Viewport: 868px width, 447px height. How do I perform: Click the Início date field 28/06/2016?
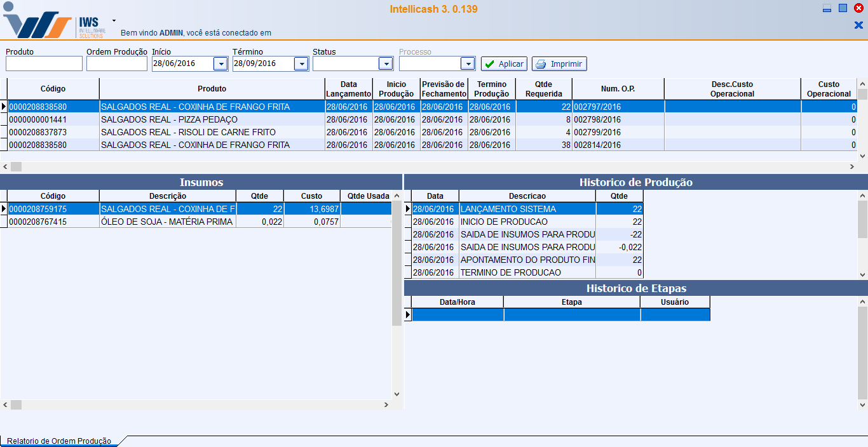pos(182,63)
